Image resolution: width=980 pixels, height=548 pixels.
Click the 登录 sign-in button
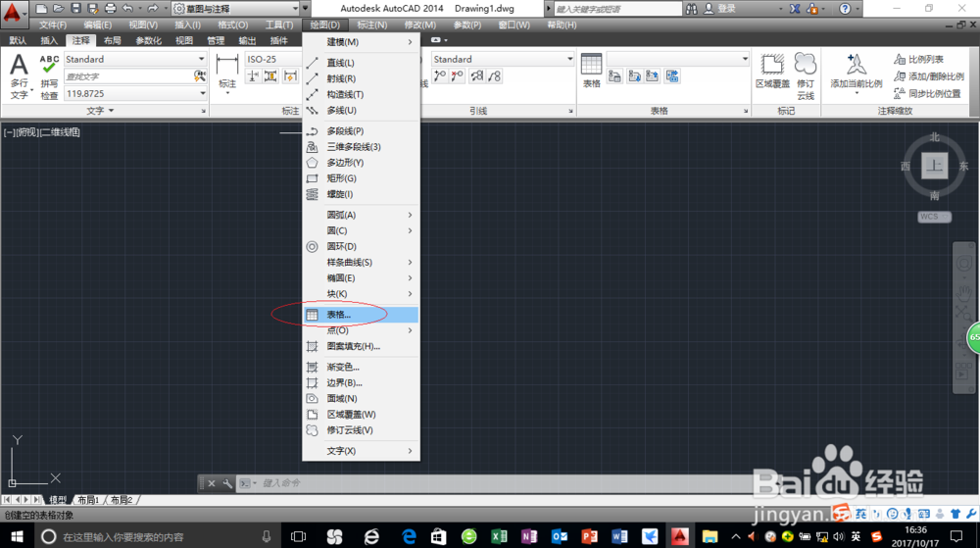[720, 9]
